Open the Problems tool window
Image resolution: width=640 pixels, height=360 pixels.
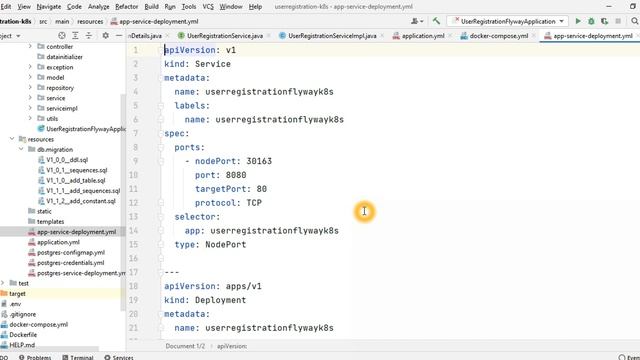[x=35, y=357]
